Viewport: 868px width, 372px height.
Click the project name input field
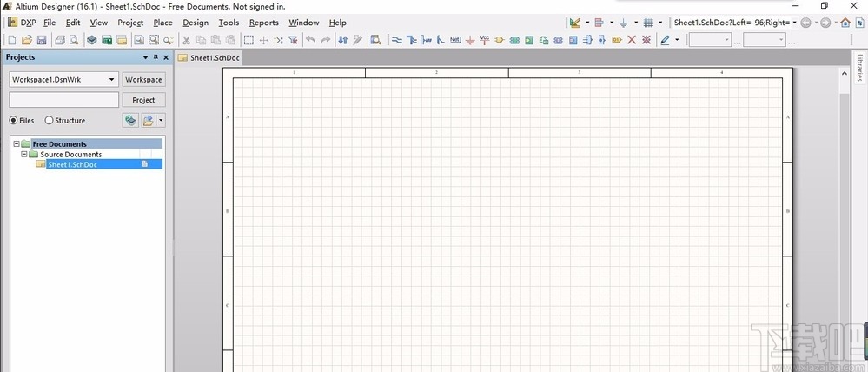[x=64, y=100]
